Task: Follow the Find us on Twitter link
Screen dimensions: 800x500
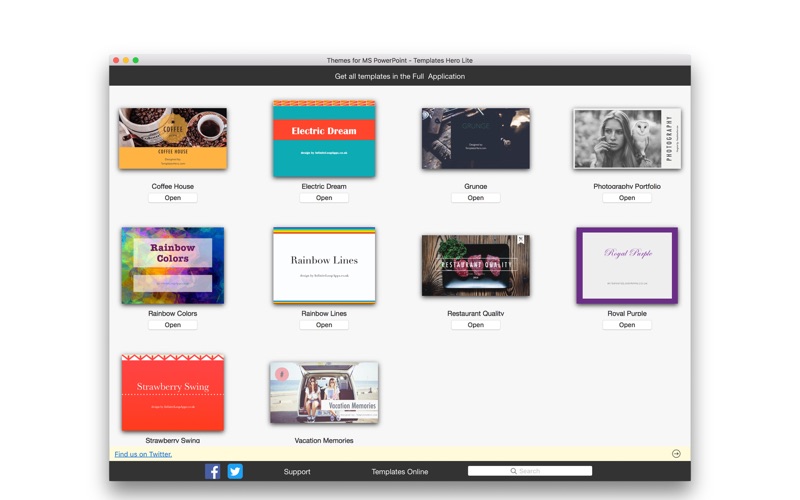Action: pyautogui.click(x=143, y=454)
